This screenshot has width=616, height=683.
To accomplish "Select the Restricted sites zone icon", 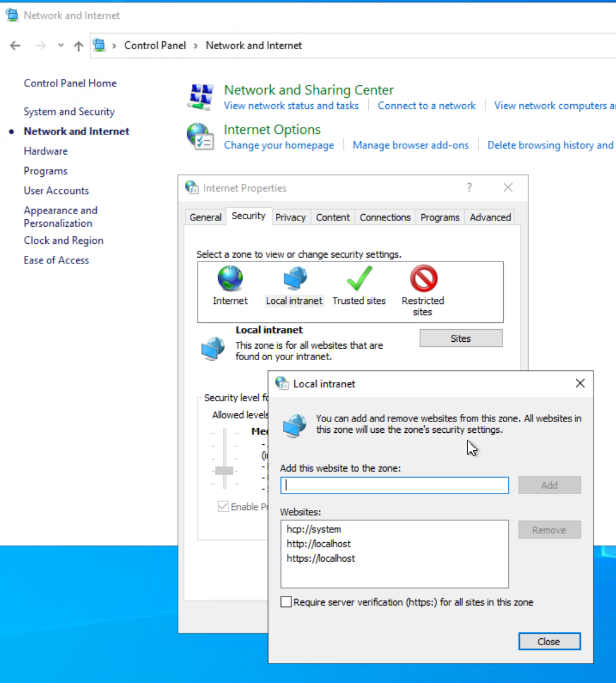I will point(423,279).
